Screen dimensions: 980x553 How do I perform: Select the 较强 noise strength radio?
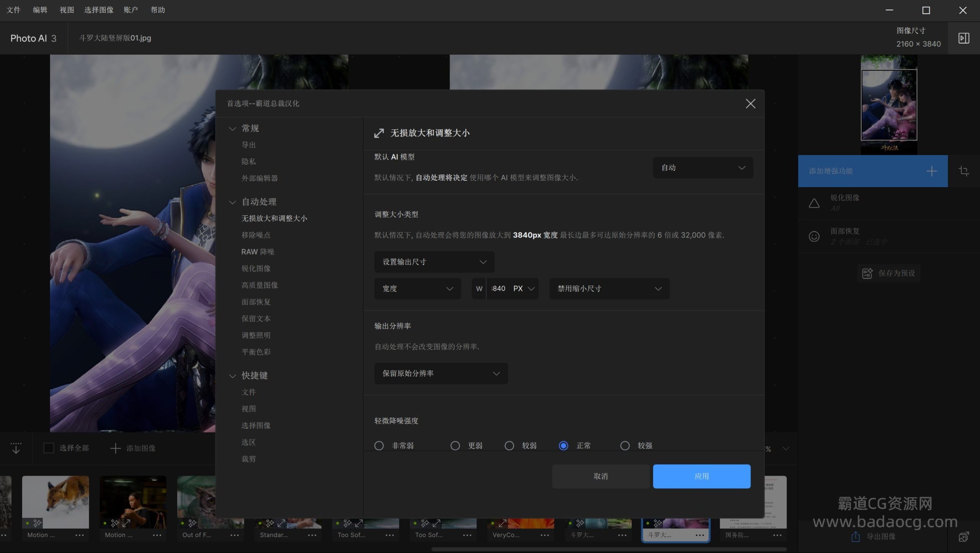click(x=625, y=445)
